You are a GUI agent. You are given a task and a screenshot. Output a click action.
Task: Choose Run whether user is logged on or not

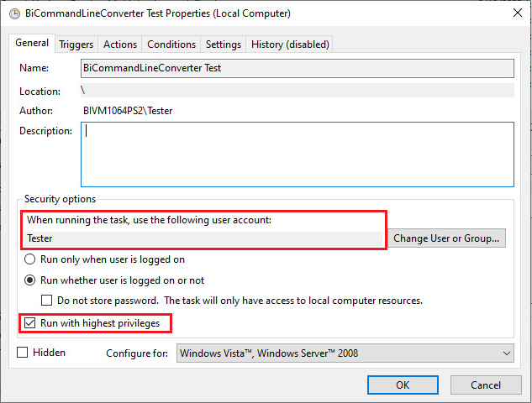31,280
